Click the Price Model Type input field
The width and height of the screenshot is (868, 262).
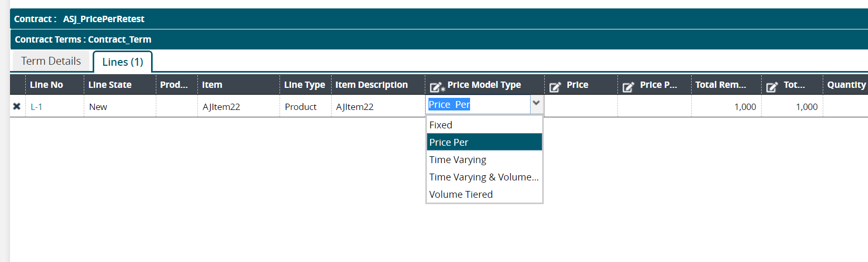coord(477,104)
